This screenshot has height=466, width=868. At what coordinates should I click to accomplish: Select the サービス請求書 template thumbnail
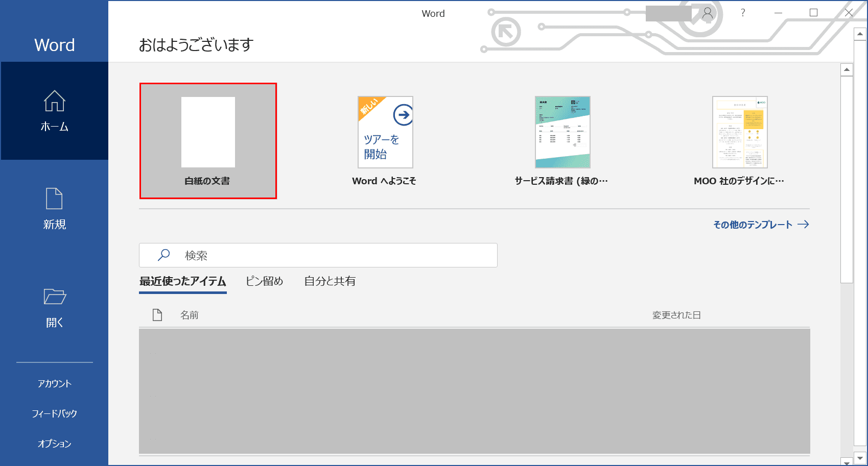click(562, 132)
